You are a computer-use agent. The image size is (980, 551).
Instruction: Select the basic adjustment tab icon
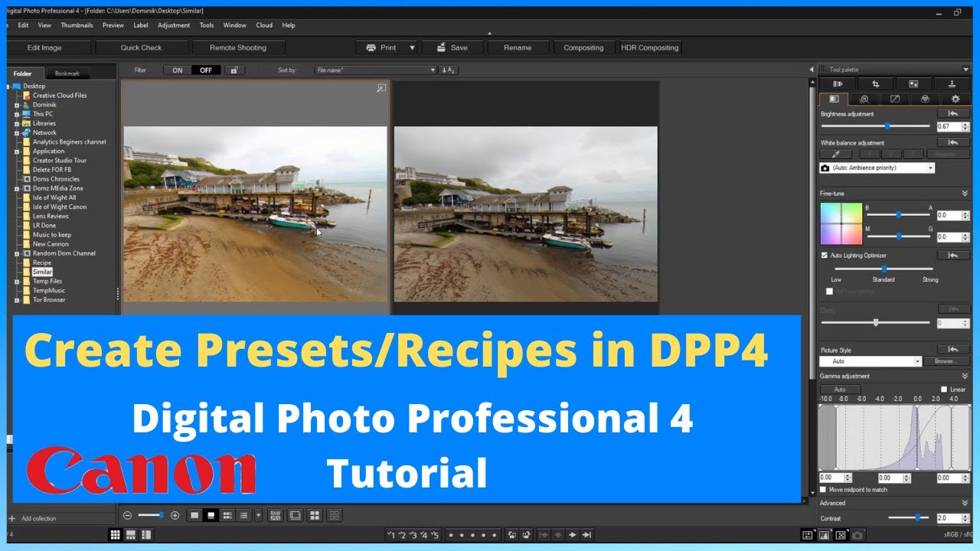tap(834, 99)
